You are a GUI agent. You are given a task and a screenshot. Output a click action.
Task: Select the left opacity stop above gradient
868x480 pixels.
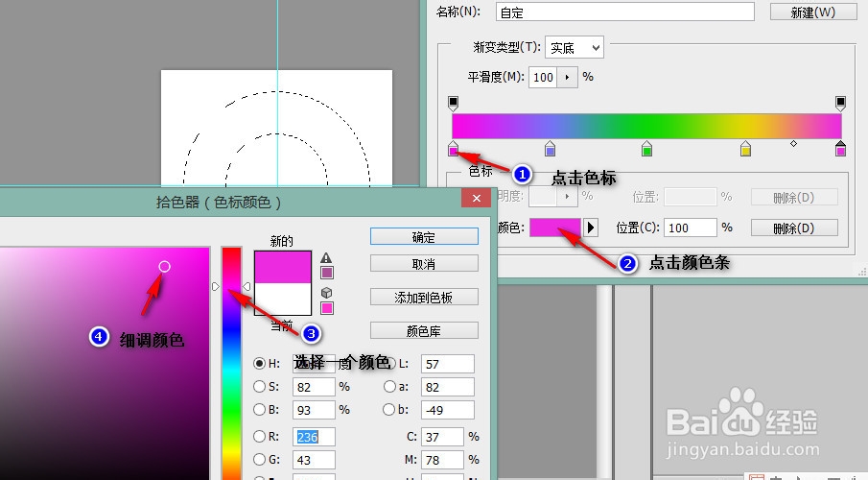(x=453, y=103)
